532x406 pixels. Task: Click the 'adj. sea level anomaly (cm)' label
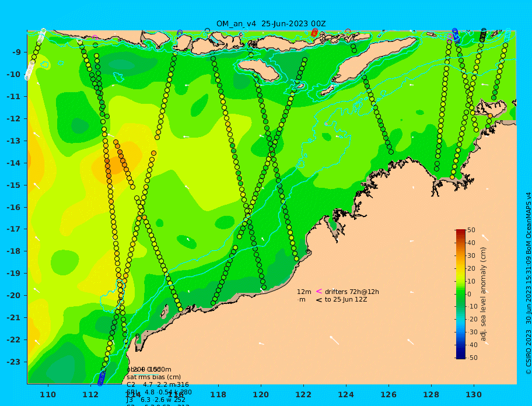pyautogui.click(x=484, y=294)
